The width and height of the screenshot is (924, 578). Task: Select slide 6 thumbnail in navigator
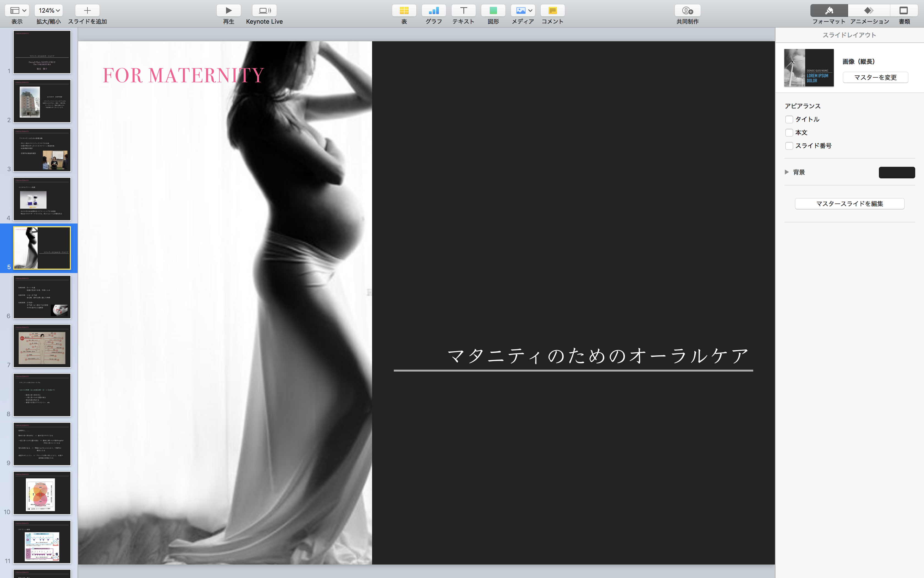(x=42, y=297)
